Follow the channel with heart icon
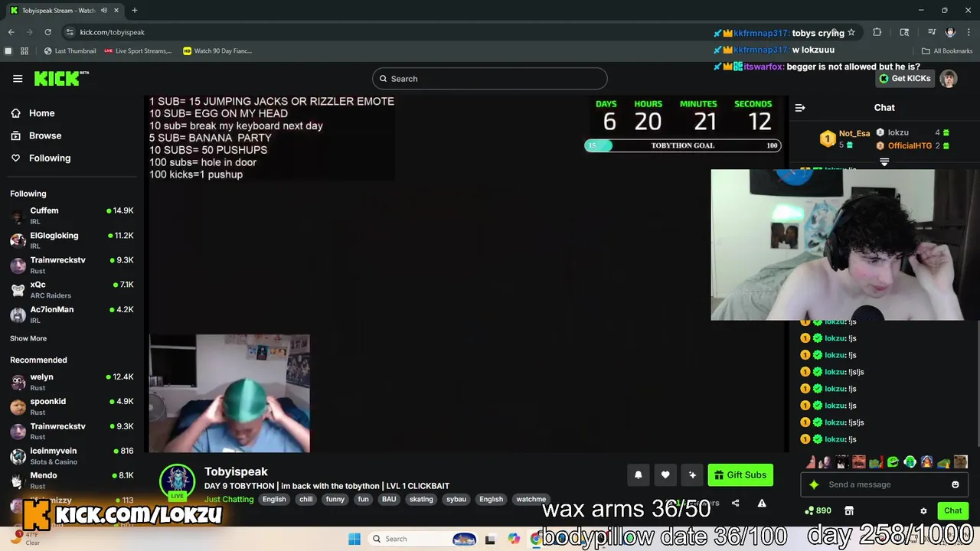980x551 pixels. click(x=665, y=475)
